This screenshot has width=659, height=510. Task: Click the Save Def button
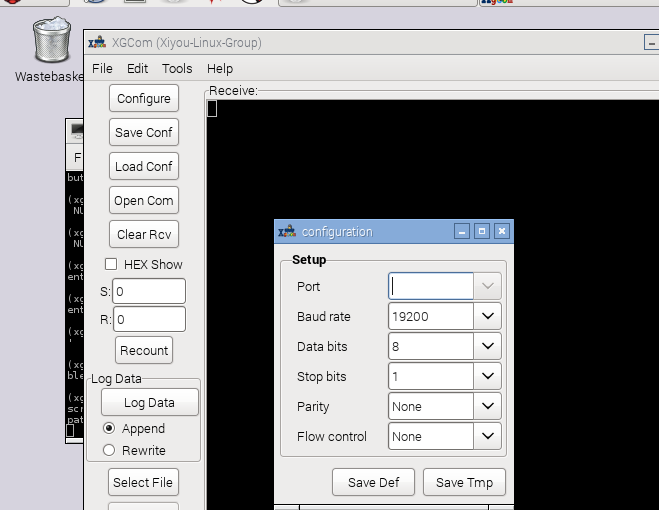tap(373, 482)
